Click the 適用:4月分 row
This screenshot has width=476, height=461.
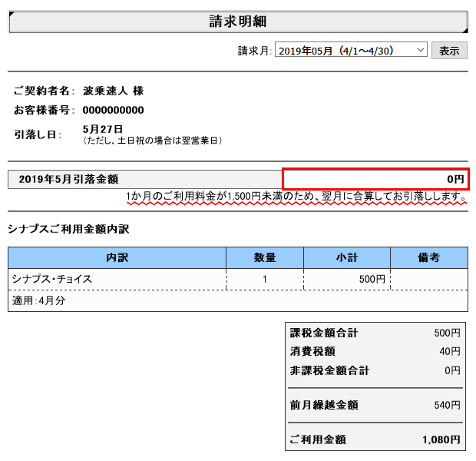(238, 300)
